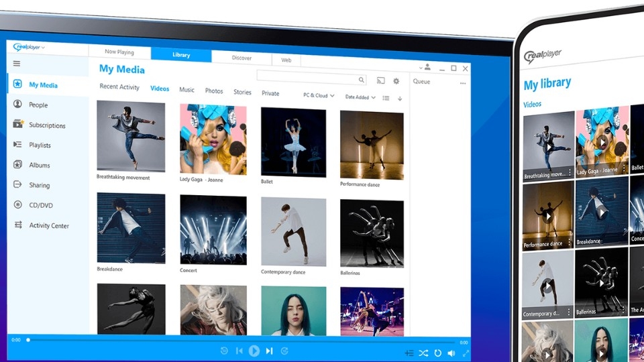Open the Sharing section label

[40, 185]
